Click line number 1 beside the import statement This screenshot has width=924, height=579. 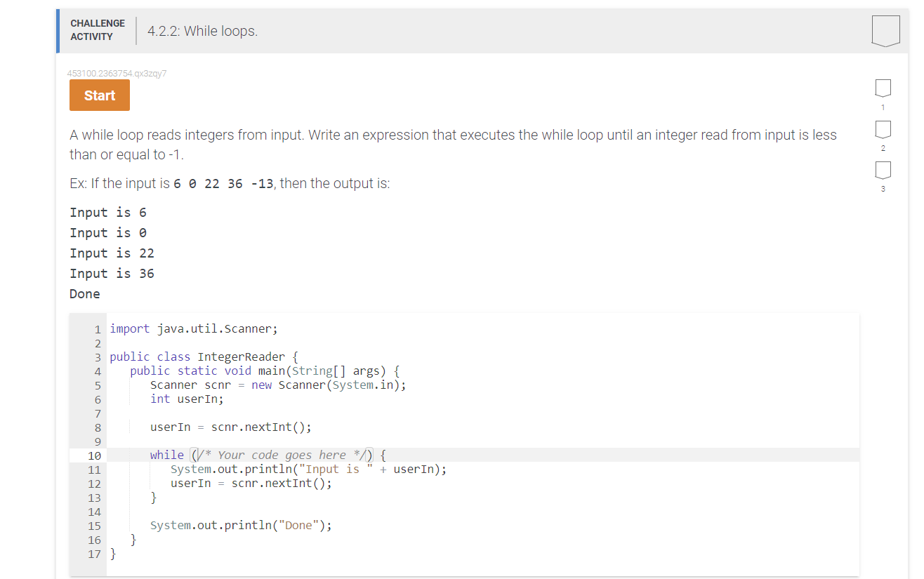97,328
